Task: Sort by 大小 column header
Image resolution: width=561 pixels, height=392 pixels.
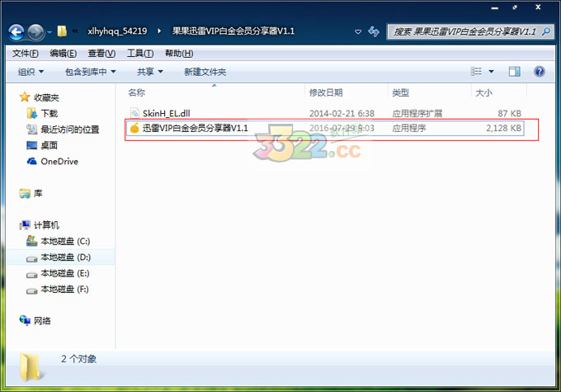Action: (x=483, y=92)
